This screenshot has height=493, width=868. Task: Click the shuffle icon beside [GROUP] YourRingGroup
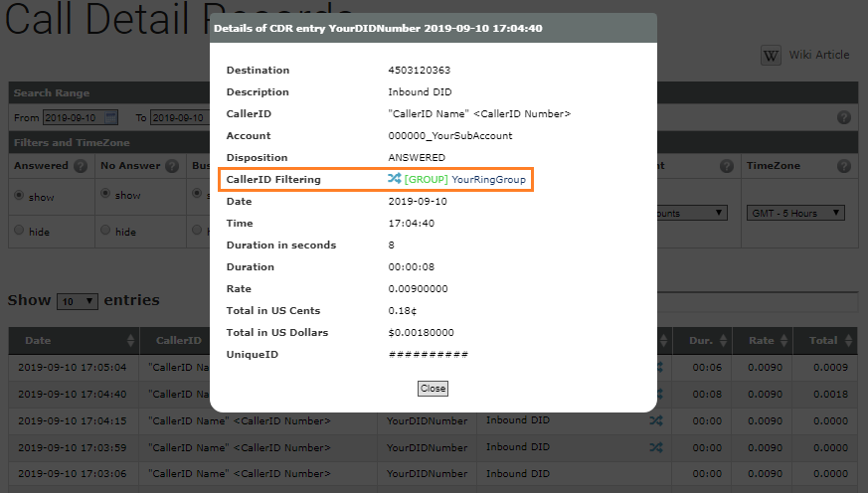(x=394, y=178)
